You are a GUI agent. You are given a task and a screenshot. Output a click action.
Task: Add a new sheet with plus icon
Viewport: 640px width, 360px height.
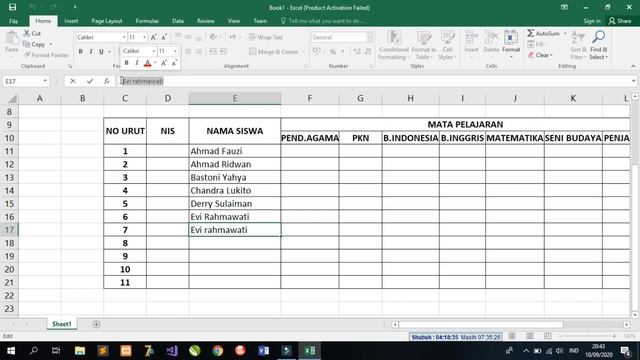(96, 324)
